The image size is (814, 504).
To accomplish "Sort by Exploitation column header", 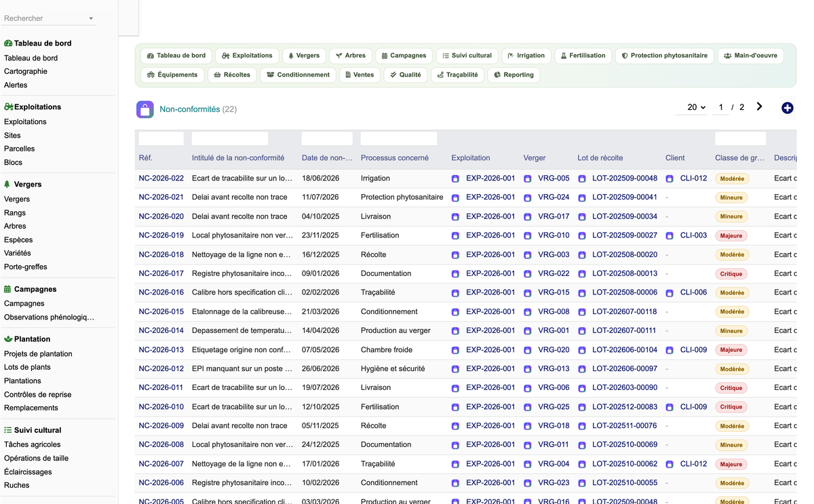I will (x=471, y=158).
